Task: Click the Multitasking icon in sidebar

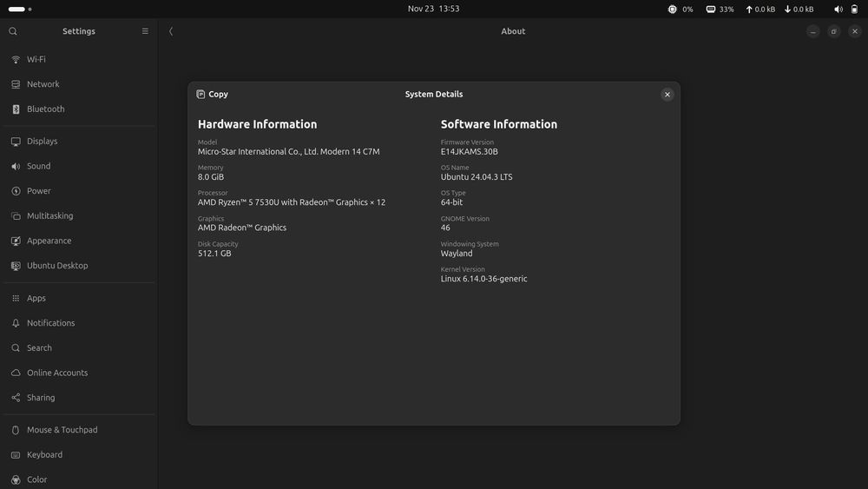Action: (x=16, y=216)
